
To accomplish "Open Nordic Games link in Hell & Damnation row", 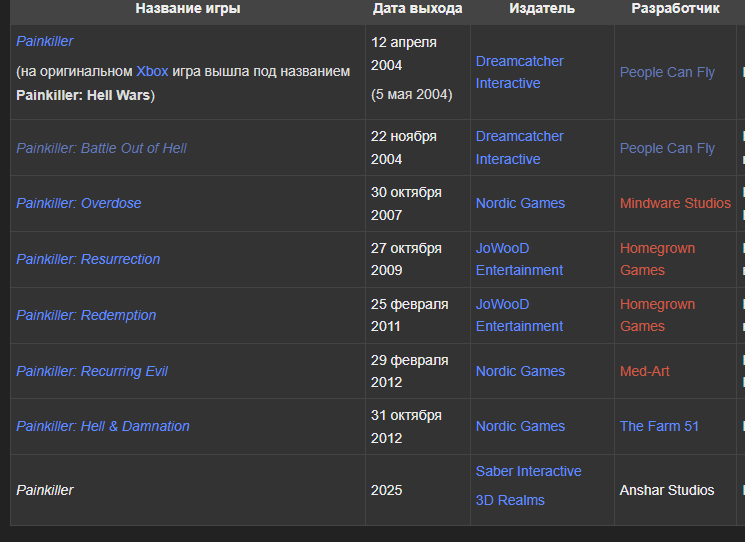I will (520, 427).
